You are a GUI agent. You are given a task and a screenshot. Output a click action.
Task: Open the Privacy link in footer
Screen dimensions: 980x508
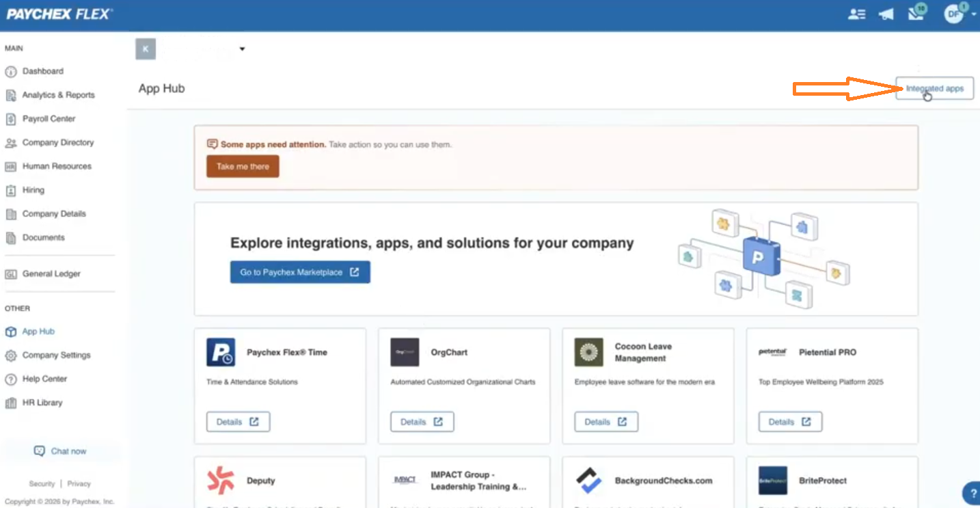pos(79,484)
